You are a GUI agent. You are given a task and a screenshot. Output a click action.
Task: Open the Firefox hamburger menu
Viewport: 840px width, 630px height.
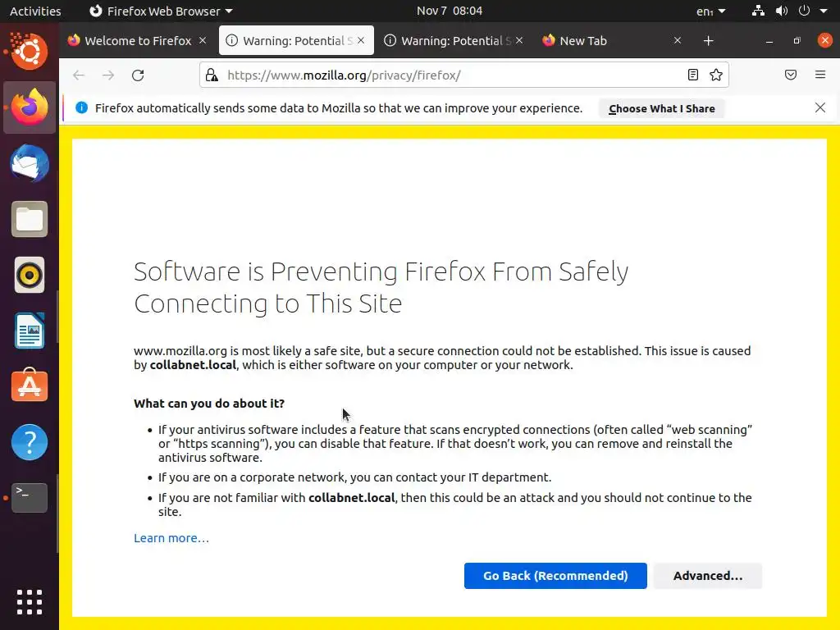pos(820,75)
